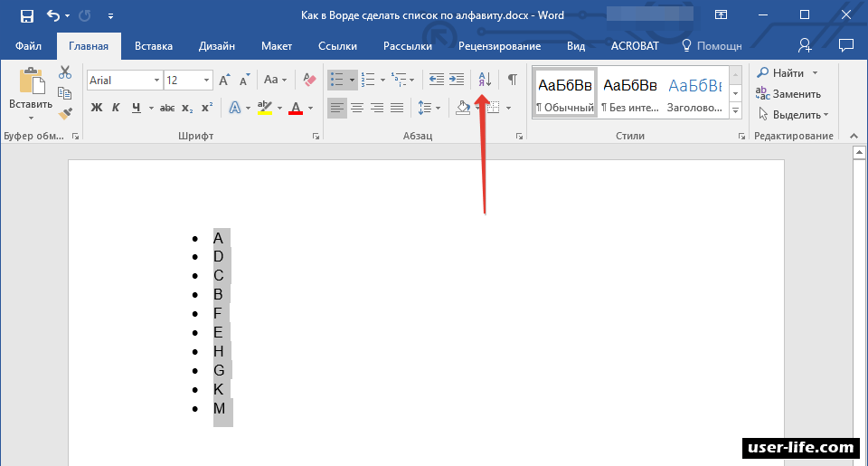The width and height of the screenshot is (868, 466).
Task: Toggle italic К formatting
Action: click(116, 108)
